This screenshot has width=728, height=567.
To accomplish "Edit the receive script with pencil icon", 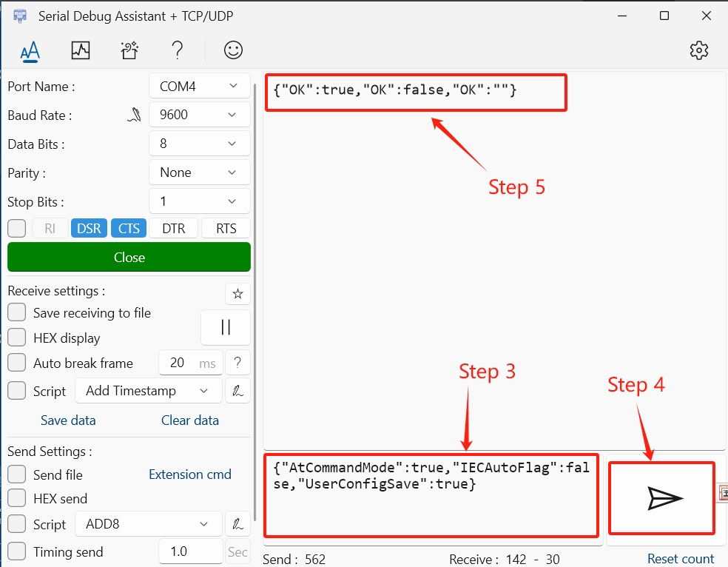I will [237, 391].
